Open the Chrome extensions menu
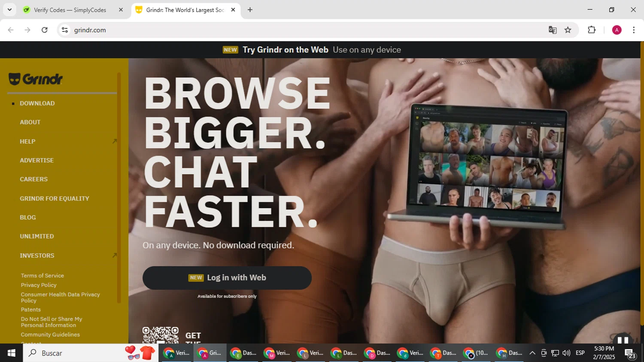The height and width of the screenshot is (362, 644). pos(592,30)
